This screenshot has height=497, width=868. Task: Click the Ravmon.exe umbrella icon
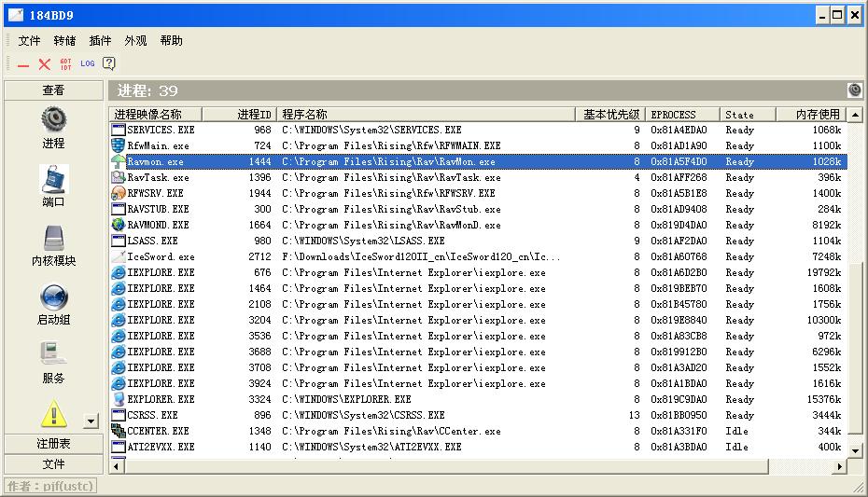(x=118, y=161)
